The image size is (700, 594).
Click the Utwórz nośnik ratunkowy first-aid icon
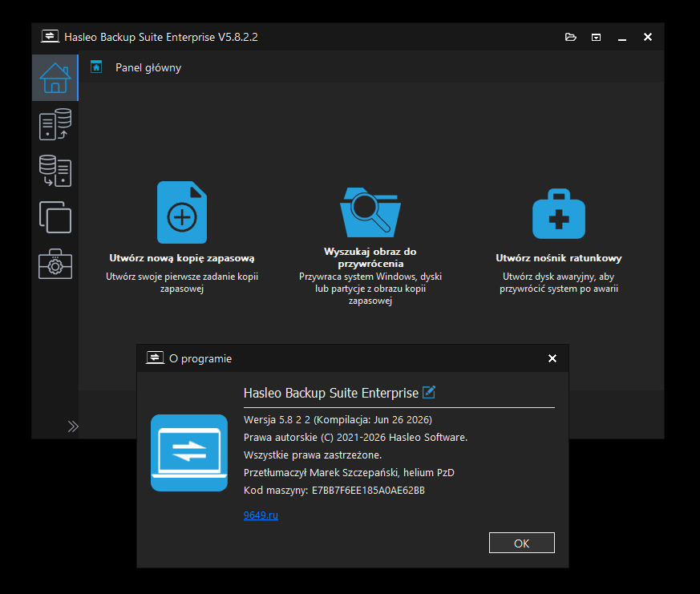coord(559,214)
